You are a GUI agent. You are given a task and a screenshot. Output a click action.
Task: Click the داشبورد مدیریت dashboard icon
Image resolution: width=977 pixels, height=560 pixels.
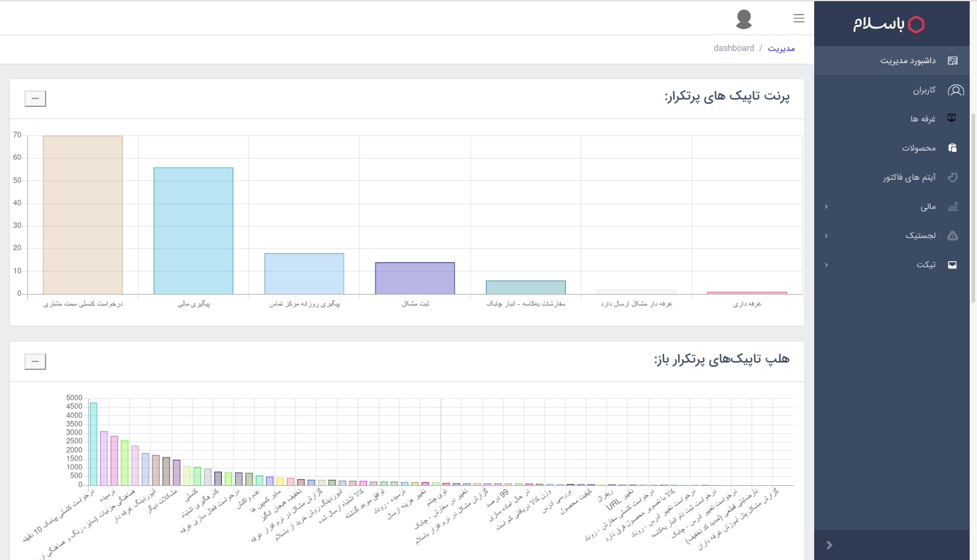point(952,61)
